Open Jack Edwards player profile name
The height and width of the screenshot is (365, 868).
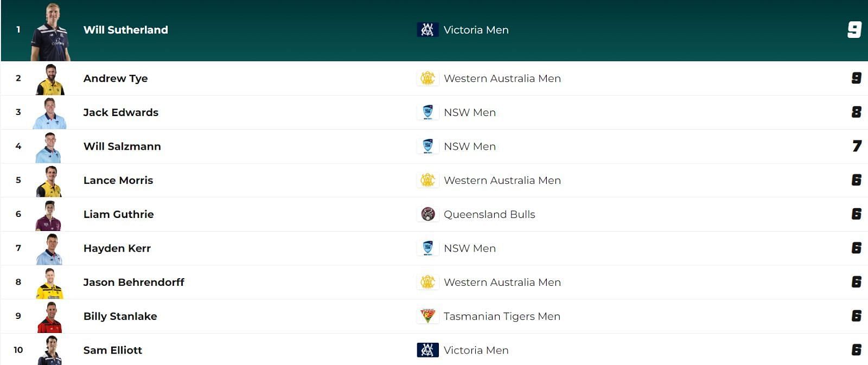click(120, 112)
